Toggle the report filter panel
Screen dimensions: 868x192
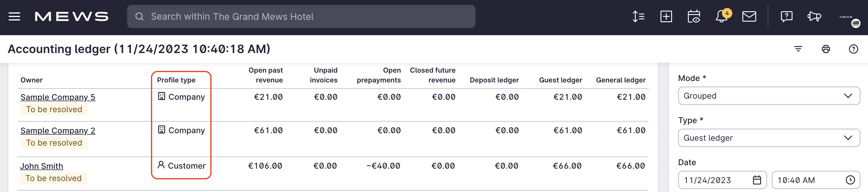click(798, 49)
